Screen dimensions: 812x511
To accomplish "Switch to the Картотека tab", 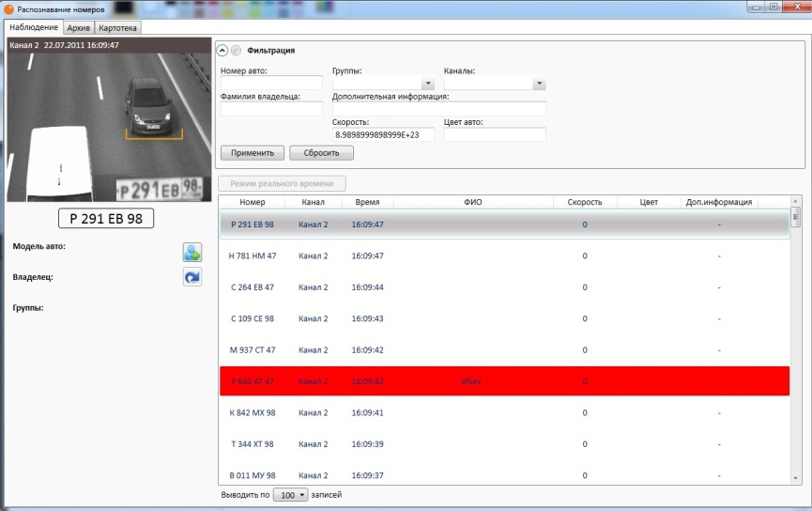I will (117, 28).
